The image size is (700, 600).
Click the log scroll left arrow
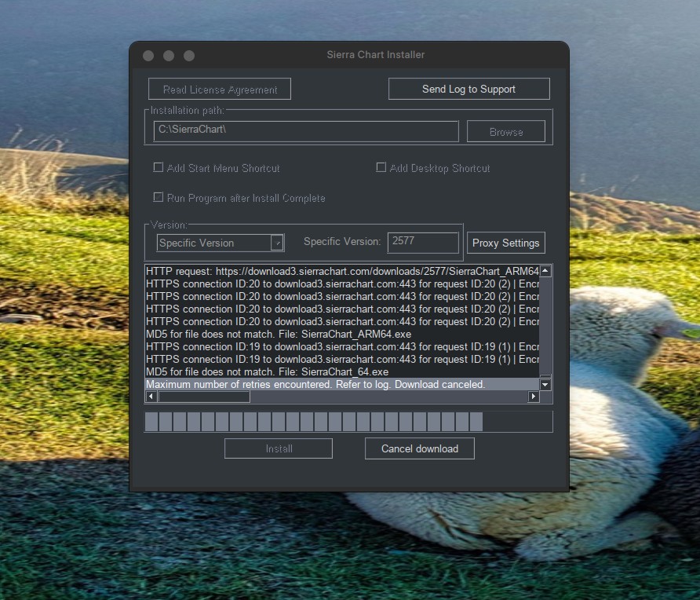click(151, 397)
